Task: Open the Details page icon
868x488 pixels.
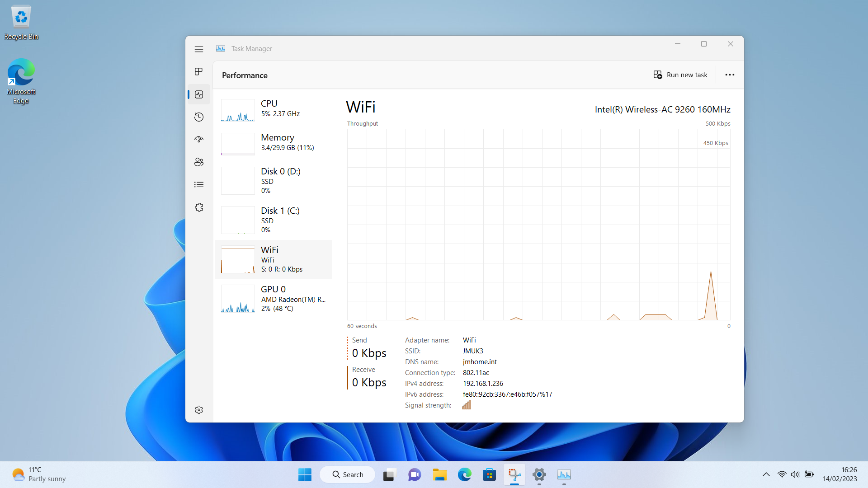Action: coord(199,184)
